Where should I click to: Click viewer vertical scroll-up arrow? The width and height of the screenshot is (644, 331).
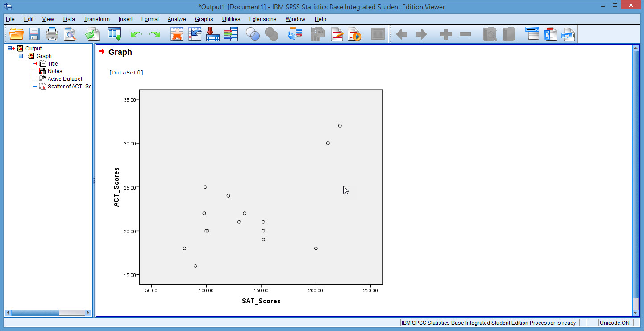(x=636, y=47)
